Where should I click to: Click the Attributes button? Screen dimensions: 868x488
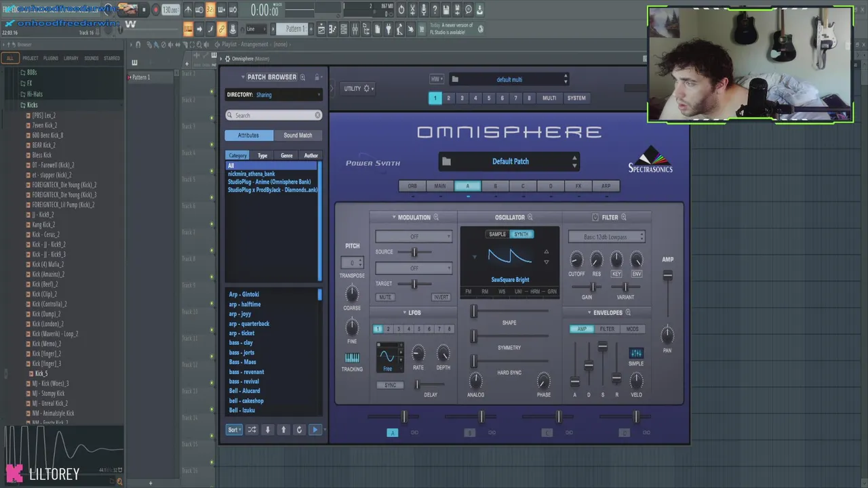[248, 136]
